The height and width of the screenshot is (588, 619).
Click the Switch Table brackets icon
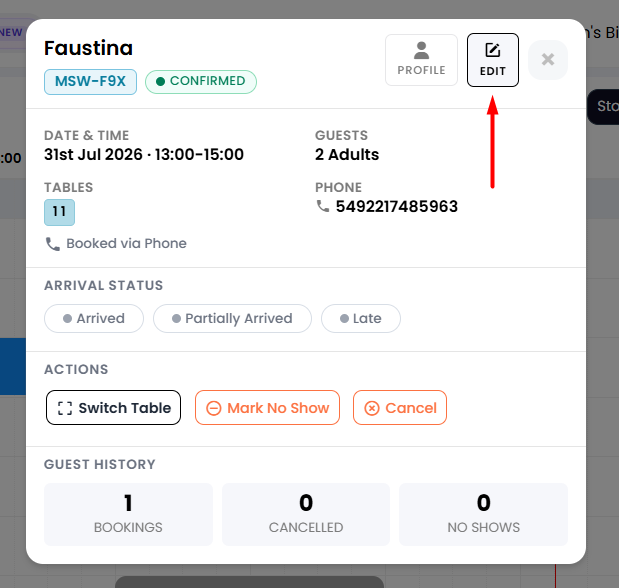point(65,408)
